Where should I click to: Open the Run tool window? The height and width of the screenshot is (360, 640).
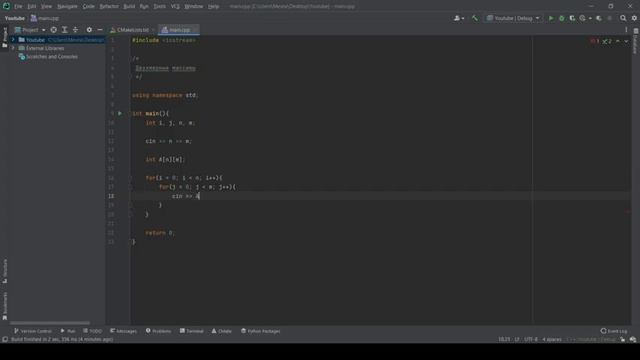68,331
